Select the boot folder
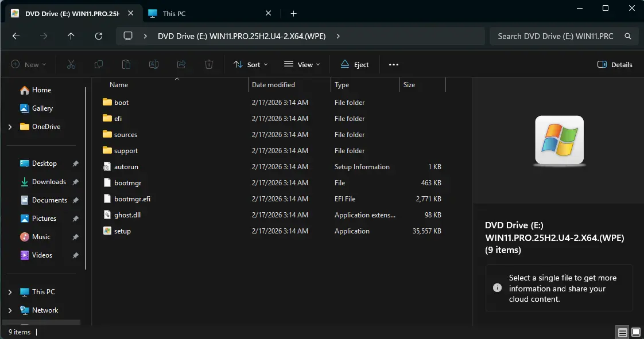 (121, 102)
